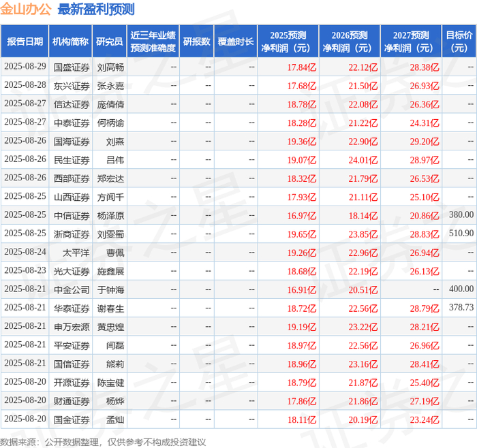Image resolution: width=477 pixels, height=448 pixels.
Task: Click the 2027预测净利润 column header
Action: pos(411,42)
